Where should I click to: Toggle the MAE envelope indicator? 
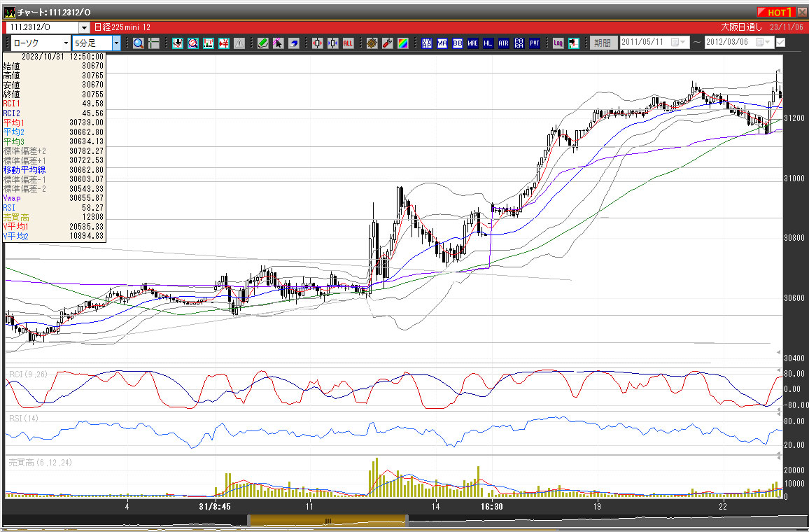472,43
